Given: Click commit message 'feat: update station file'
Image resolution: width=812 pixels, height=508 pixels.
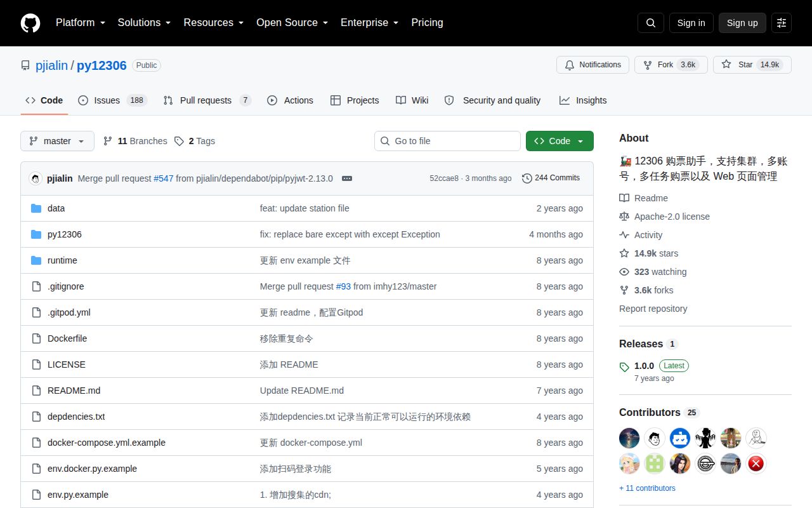Looking at the screenshot, I should (x=304, y=208).
